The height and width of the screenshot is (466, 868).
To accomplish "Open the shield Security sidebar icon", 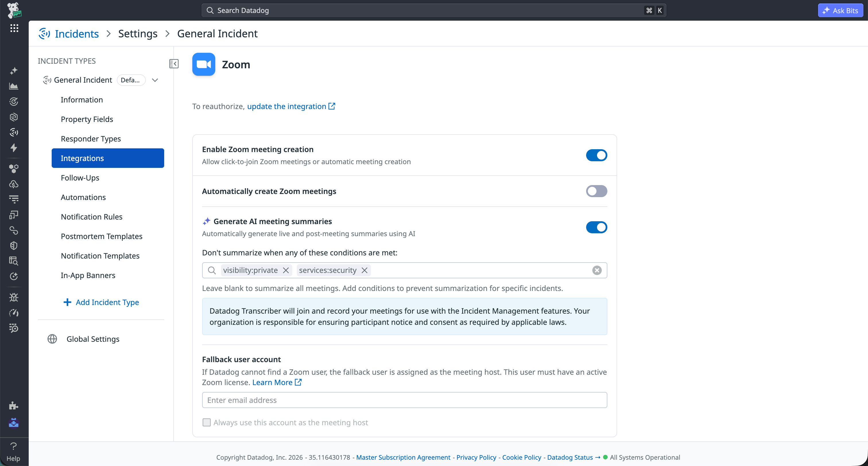I will 14,246.
